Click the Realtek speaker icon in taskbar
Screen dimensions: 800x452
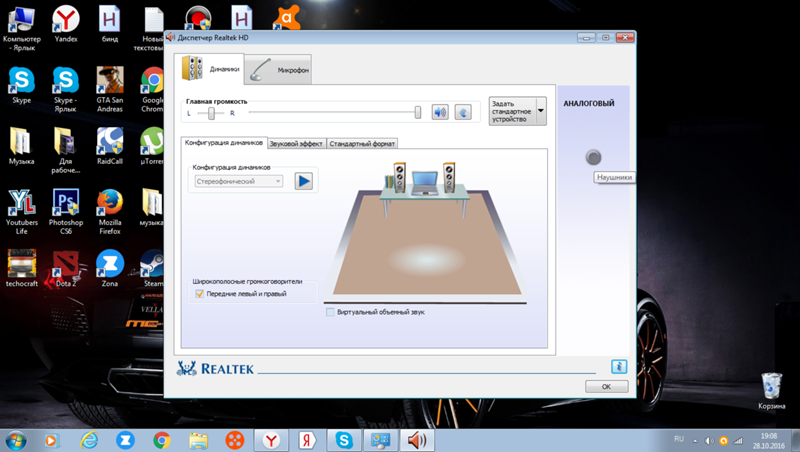(417, 440)
